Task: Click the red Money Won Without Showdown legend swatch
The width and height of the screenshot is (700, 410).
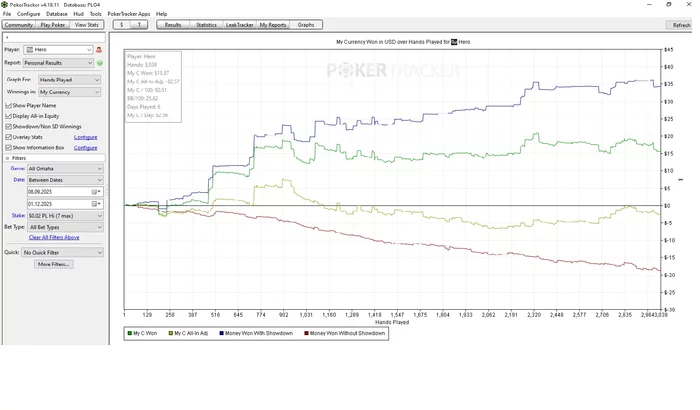Action: tap(306, 334)
